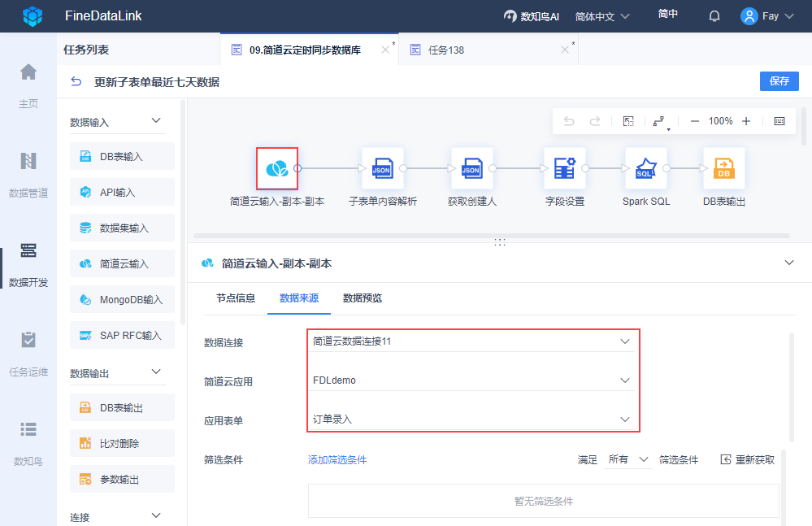Click the canvas horizontal scrollbar
The height and width of the screenshot is (526, 812).
pos(492,236)
